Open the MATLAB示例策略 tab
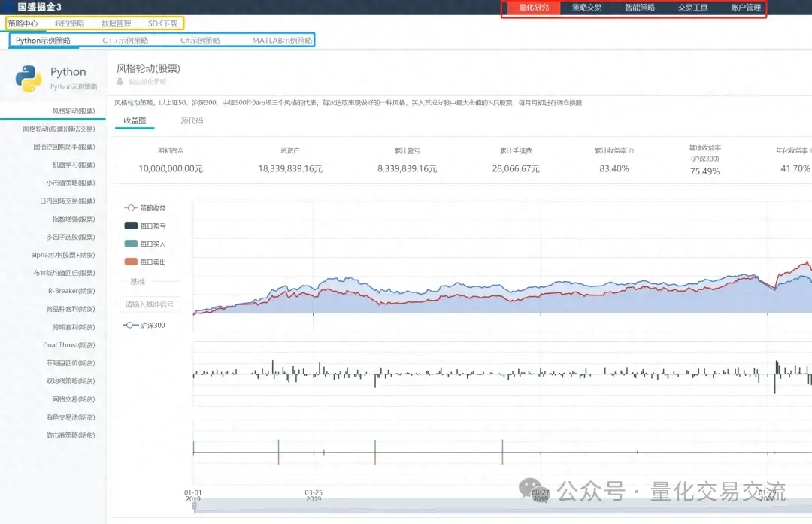Image resolution: width=812 pixels, height=524 pixels. tap(282, 41)
